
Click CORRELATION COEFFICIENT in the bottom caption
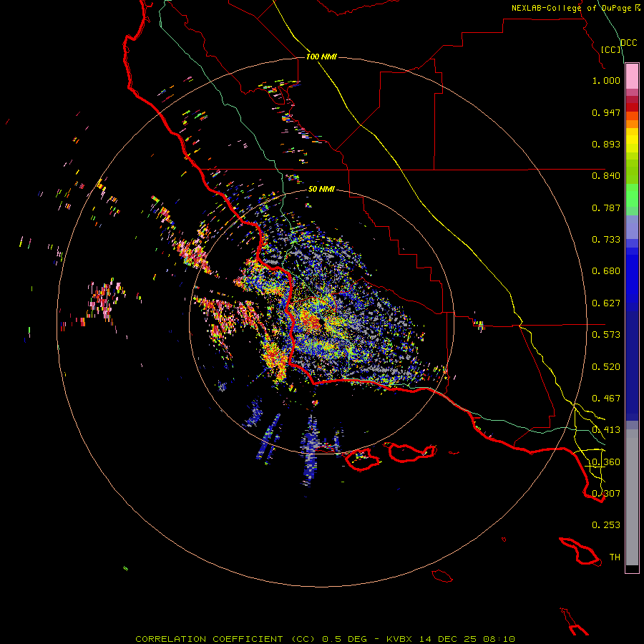pos(210,639)
